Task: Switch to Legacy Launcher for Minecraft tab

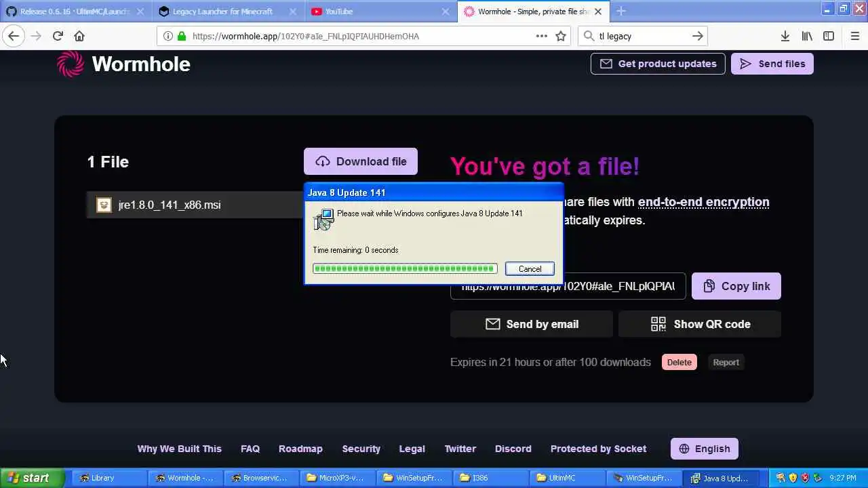Action: [229, 11]
